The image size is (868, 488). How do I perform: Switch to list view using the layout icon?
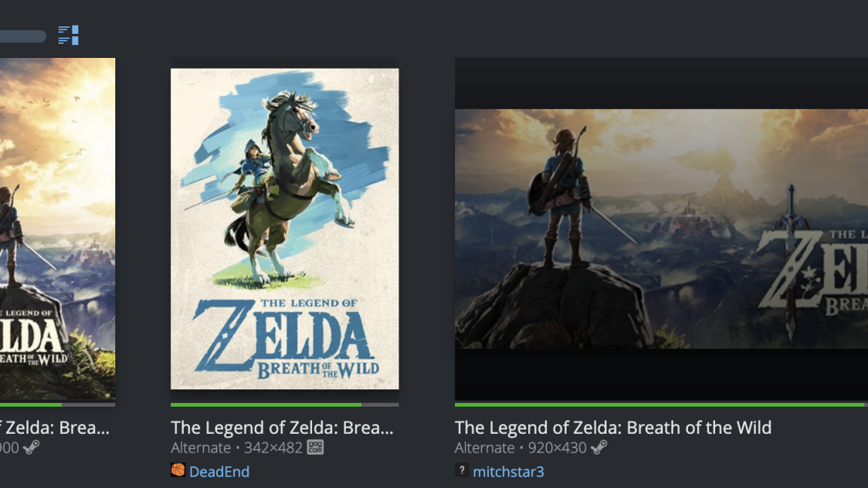pyautogui.click(x=68, y=35)
